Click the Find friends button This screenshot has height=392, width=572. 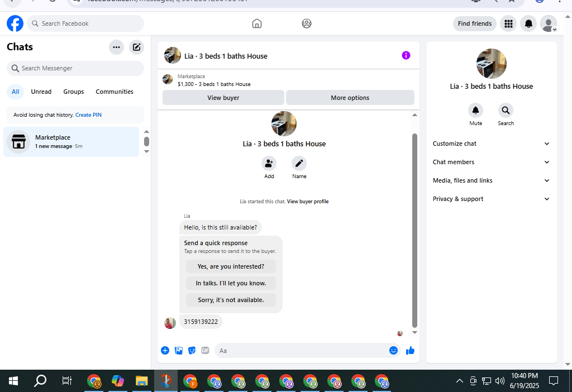475,23
